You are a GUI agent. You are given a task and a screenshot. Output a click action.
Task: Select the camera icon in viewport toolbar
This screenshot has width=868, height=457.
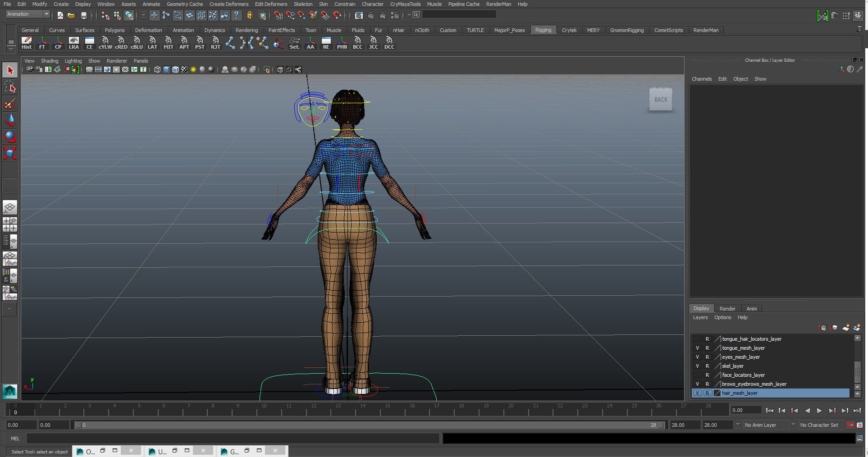(x=30, y=69)
